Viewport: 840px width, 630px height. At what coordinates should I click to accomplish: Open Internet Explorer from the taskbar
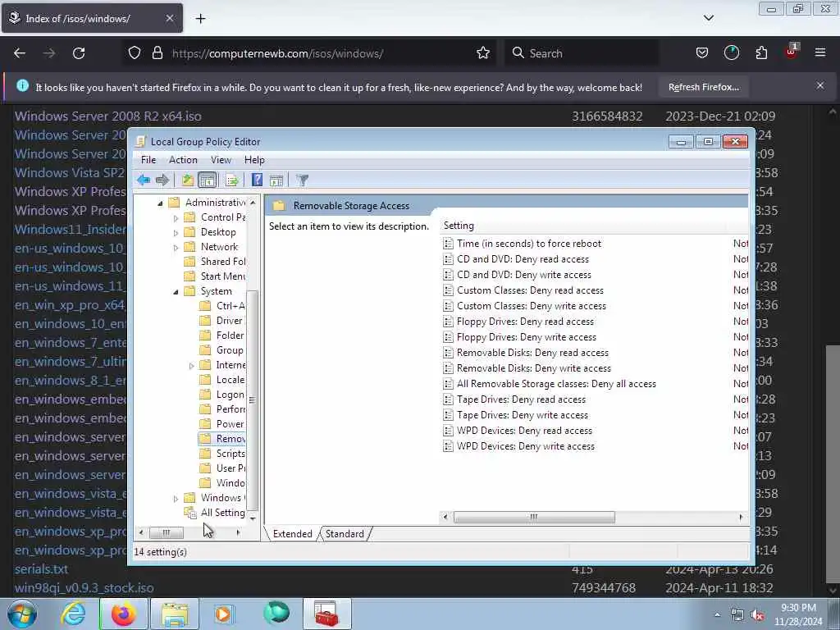[73, 614]
